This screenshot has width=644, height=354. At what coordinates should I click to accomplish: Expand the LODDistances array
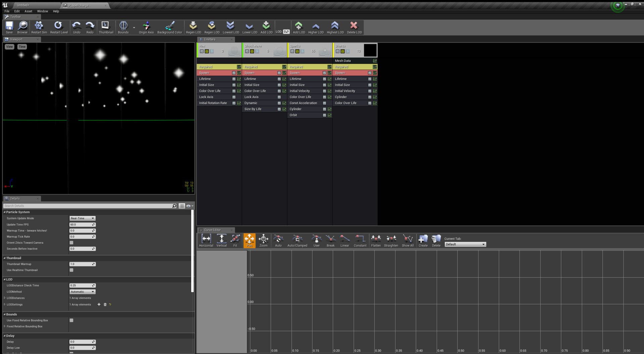(x=5, y=298)
